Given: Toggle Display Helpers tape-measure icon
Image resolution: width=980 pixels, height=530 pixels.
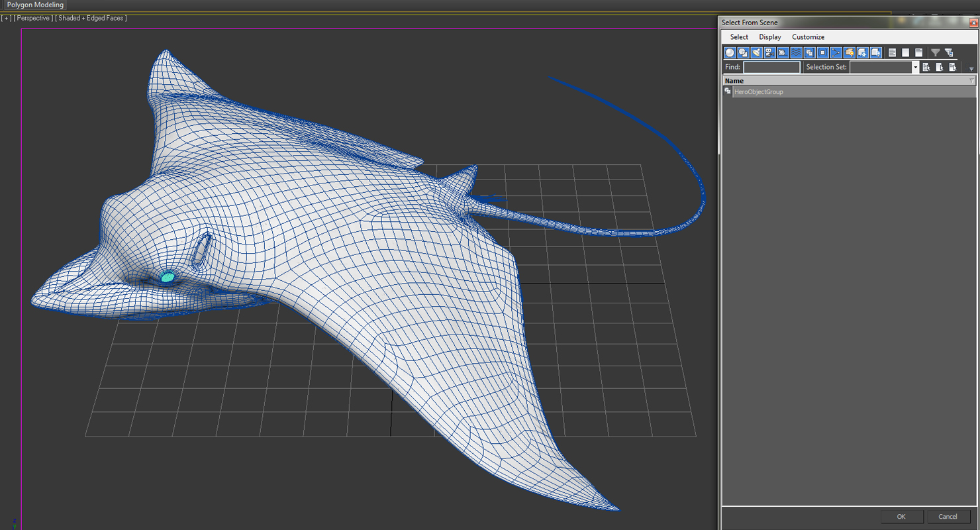Looking at the screenshot, I should (x=783, y=52).
